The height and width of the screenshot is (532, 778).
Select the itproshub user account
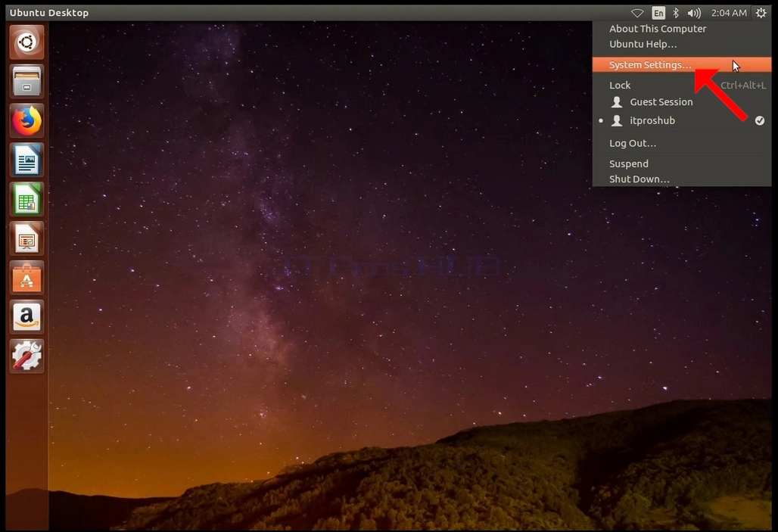tap(682, 120)
